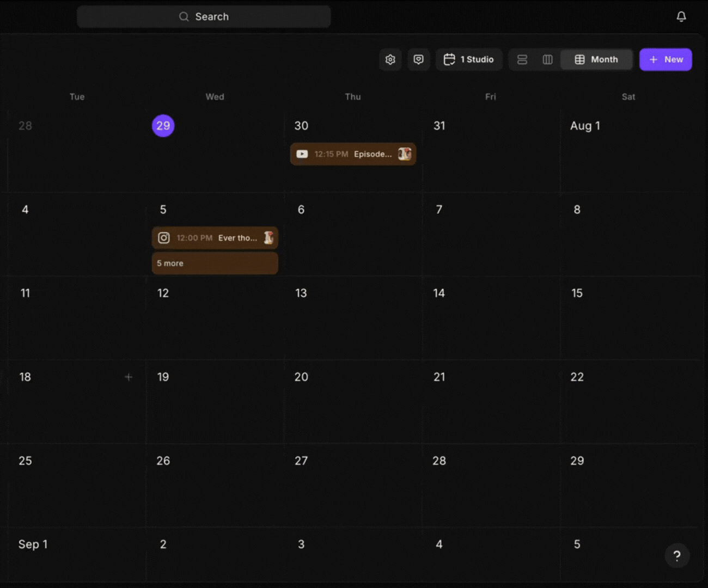Screen dimensions: 708x588
Task: Select the Sep 1 date
Action: click(x=33, y=544)
